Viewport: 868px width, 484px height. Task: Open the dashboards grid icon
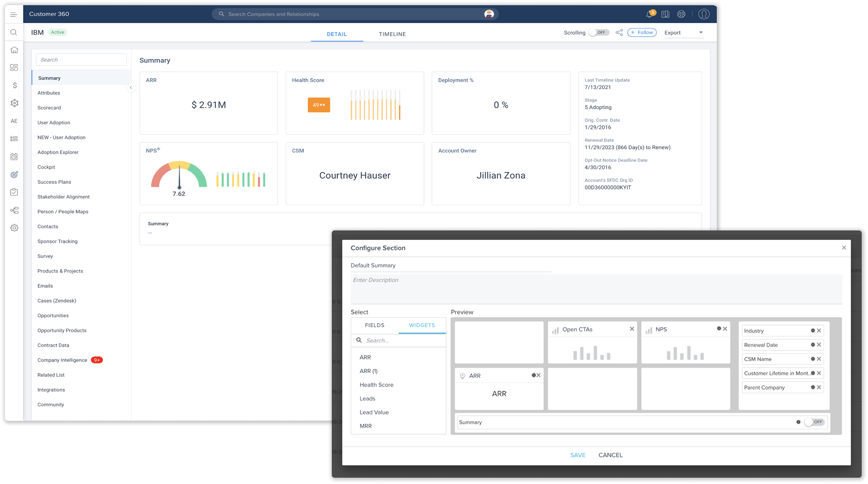tap(14, 68)
